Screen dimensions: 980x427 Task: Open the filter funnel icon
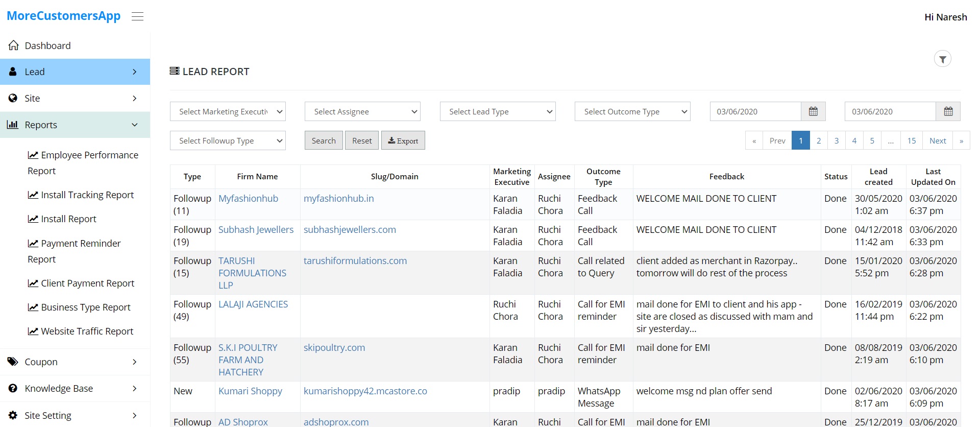[x=942, y=59]
